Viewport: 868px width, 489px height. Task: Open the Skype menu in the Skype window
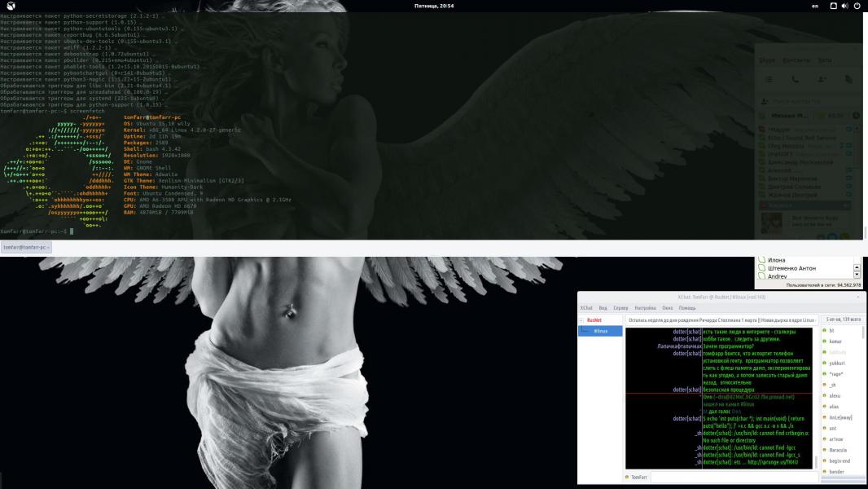pos(767,59)
